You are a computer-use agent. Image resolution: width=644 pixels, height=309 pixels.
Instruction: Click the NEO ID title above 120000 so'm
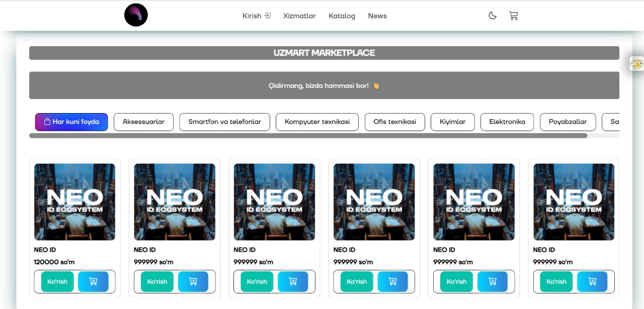[x=45, y=250]
